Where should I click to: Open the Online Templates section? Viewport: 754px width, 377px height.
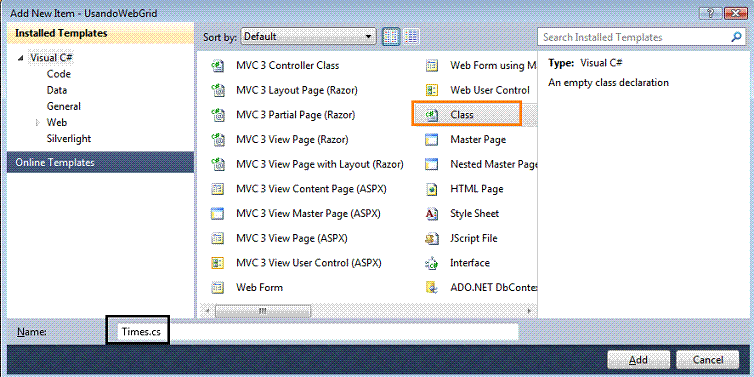(x=101, y=163)
